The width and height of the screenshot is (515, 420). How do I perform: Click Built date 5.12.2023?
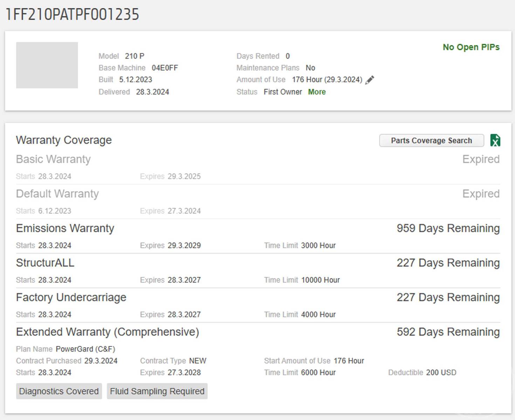click(136, 80)
